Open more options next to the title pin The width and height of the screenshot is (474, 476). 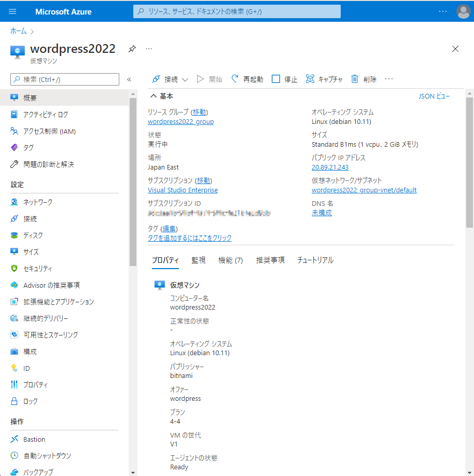click(x=149, y=49)
